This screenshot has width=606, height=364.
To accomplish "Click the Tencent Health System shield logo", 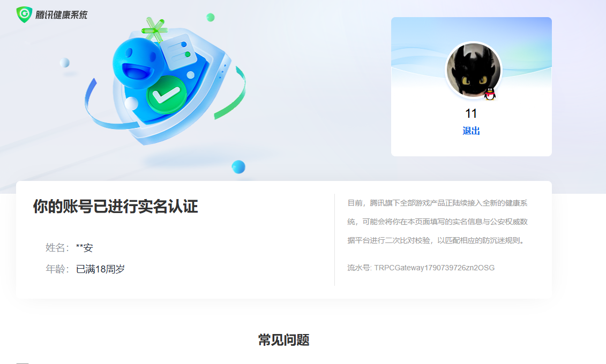I will click(24, 14).
